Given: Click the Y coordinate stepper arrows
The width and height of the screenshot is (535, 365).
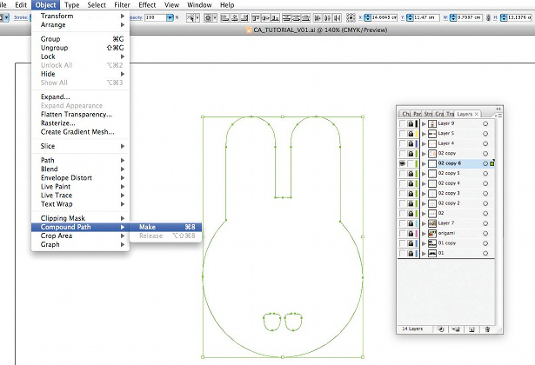Looking at the screenshot, I should [x=410, y=18].
